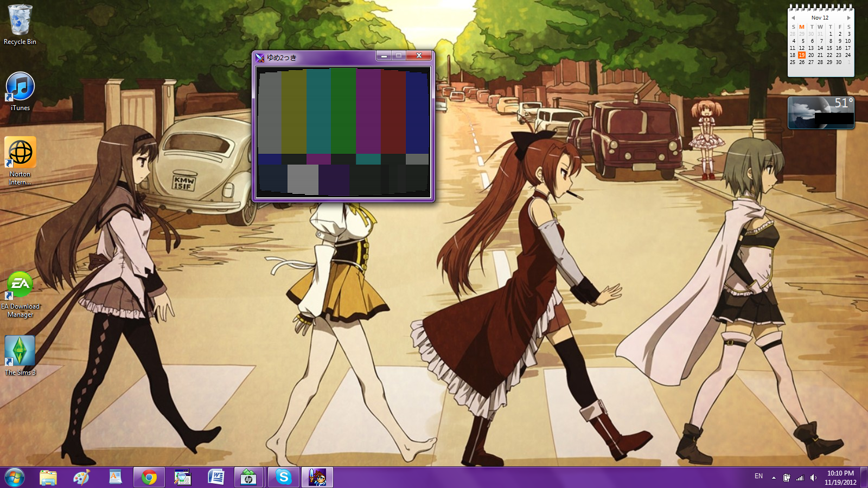Select day 4 in the calendar gadget
Viewport: 868px width, 488px height.
[x=793, y=41]
